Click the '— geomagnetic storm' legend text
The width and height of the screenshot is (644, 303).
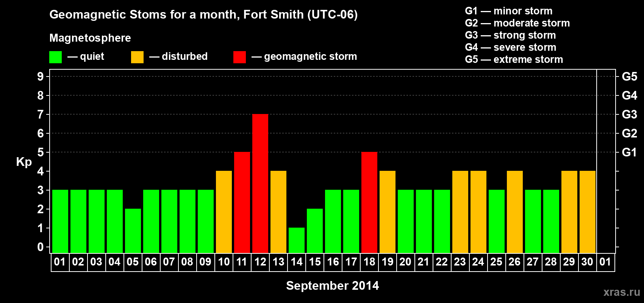click(304, 56)
